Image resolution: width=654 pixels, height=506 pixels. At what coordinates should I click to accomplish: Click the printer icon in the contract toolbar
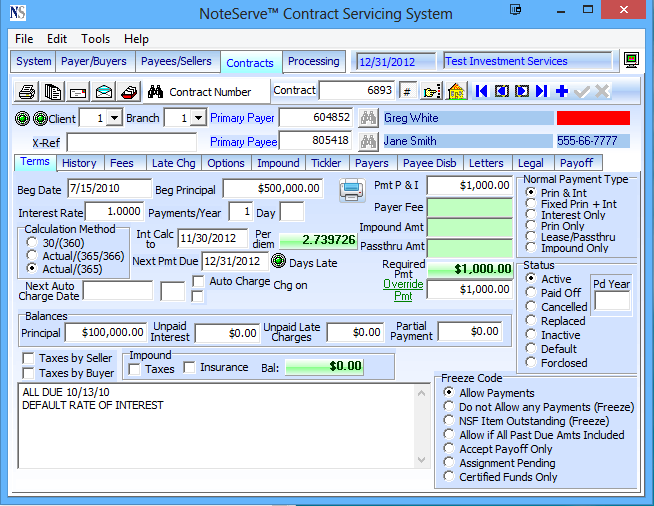[28, 91]
